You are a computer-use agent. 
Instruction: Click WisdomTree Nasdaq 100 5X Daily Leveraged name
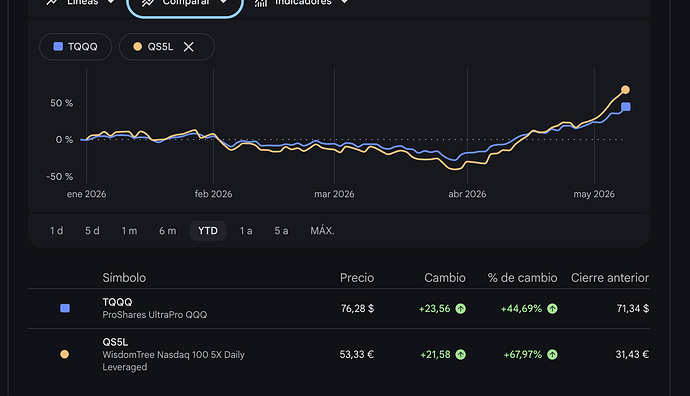pos(173,361)
